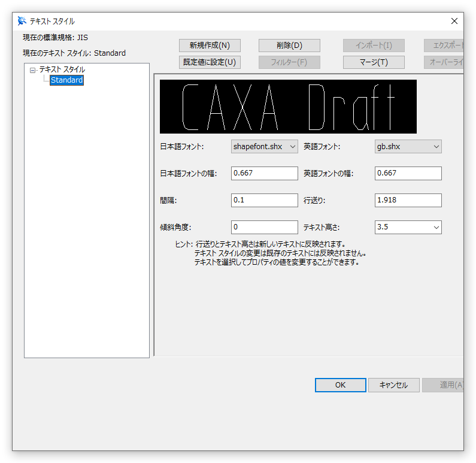Screen dimensions: 476x463
Task: Click the 行送り value field
Action: coord(408,200)
